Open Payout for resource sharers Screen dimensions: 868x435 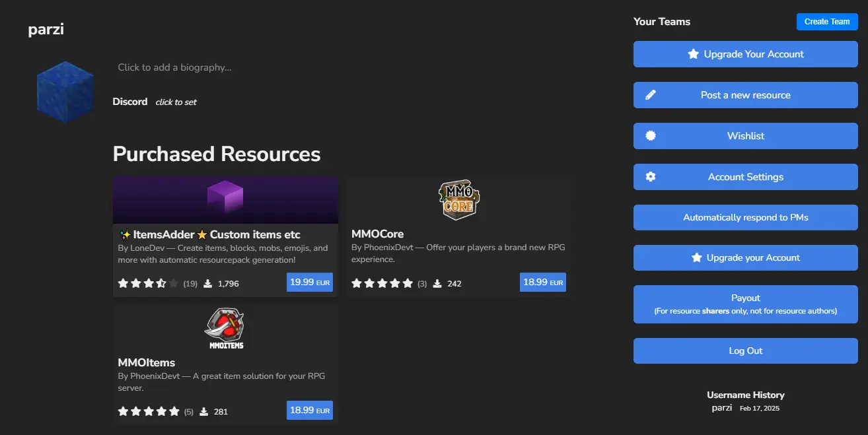pyautogui.click(x=746, y=304)
